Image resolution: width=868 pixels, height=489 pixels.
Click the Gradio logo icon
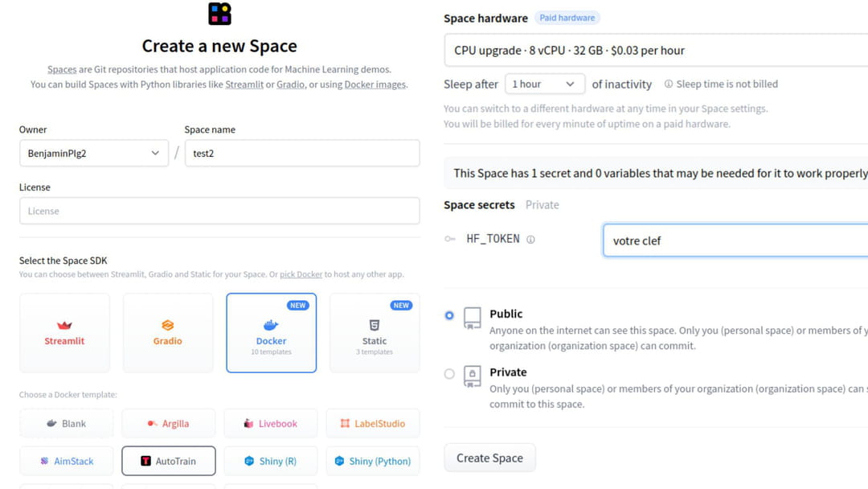168,325
